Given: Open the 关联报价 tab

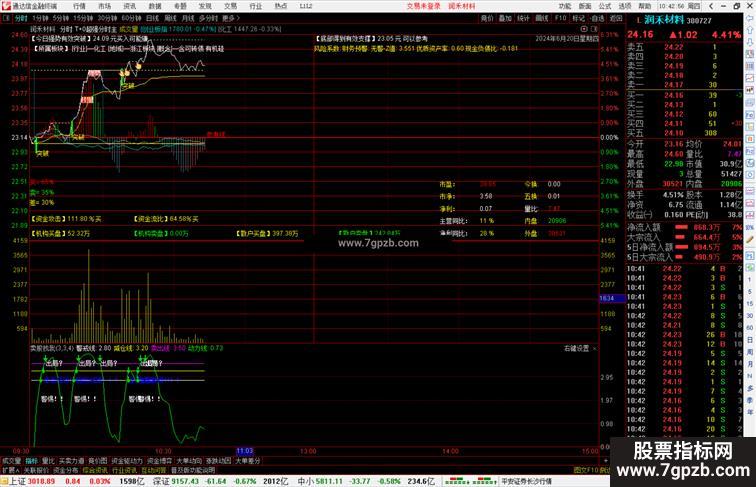Looking at the screenshot, I should [x=36, y=470].
